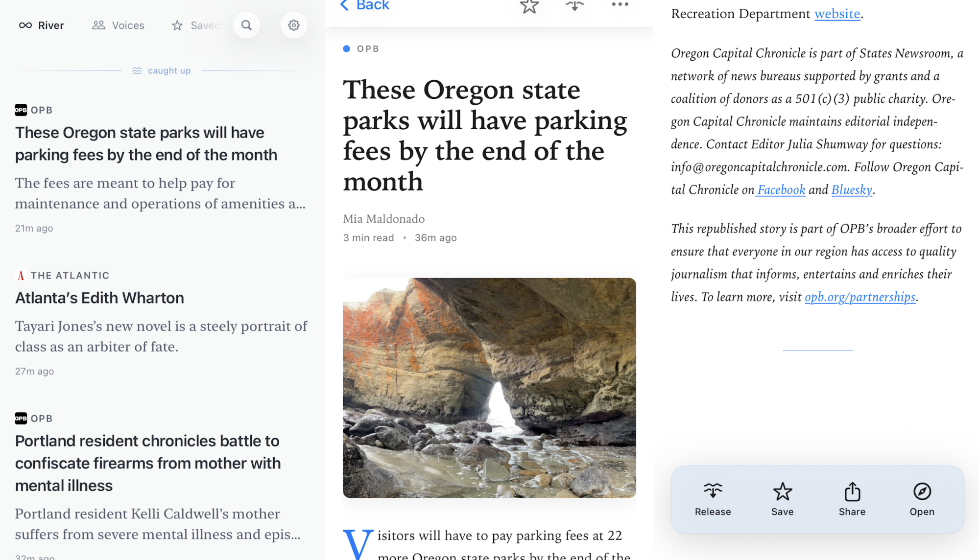The height and width of the screenshot is (560, 979).
Task: Expand the caught up divider
Action: tap(162, 70)
